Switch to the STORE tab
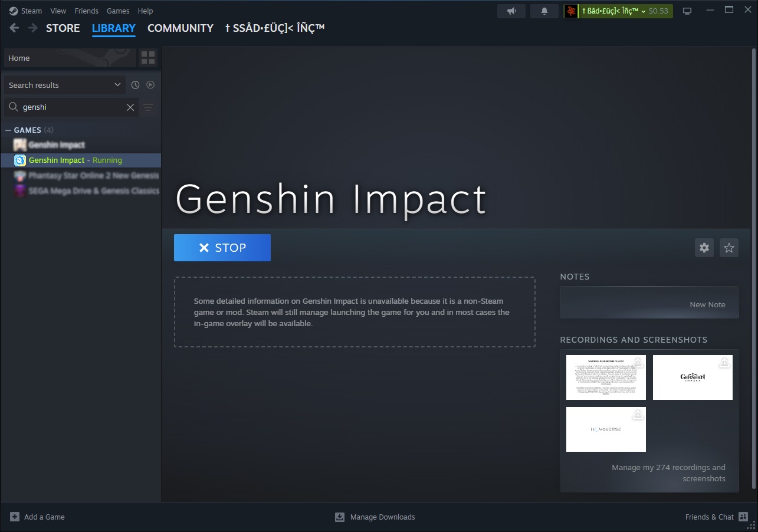The image size is (758, 532). (x=63, y=28)
